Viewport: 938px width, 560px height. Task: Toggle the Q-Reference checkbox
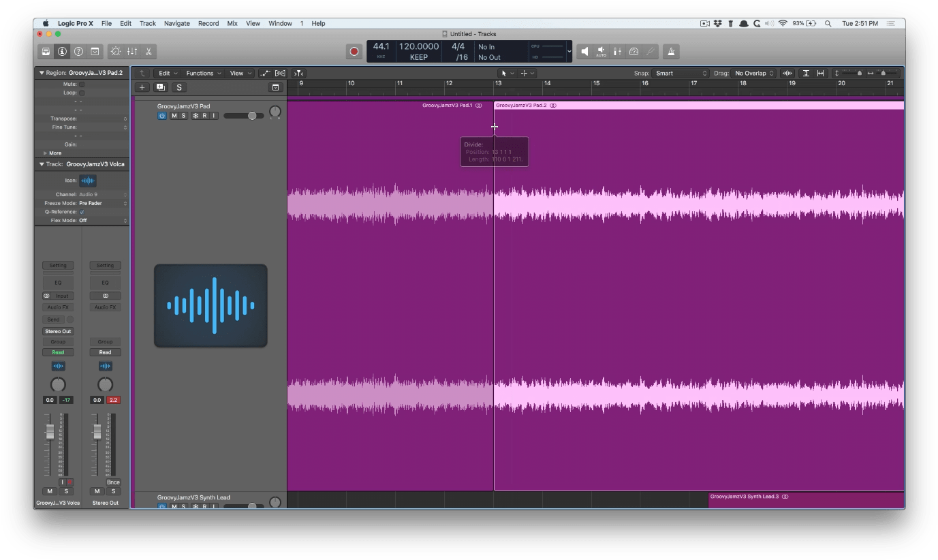[82, 212]
